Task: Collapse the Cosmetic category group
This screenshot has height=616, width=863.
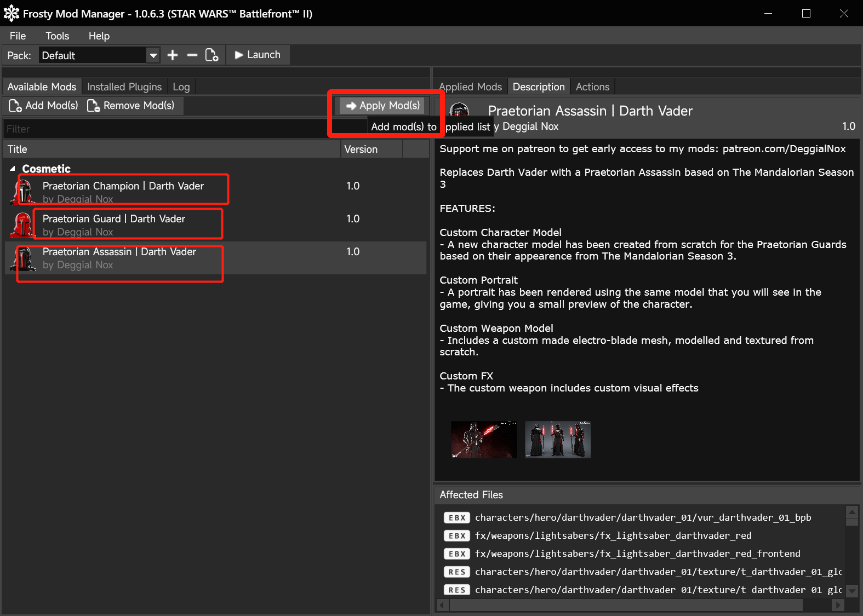Action: (x=13, y=169)
